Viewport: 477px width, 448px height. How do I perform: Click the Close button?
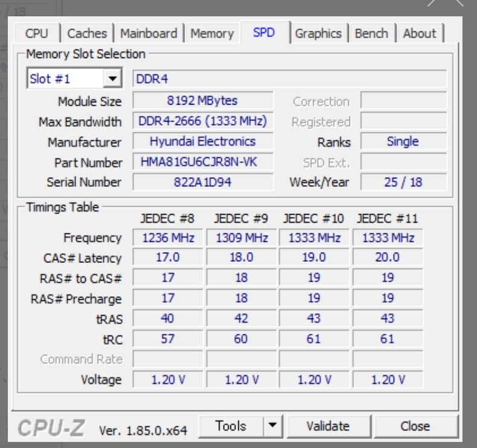415,426
